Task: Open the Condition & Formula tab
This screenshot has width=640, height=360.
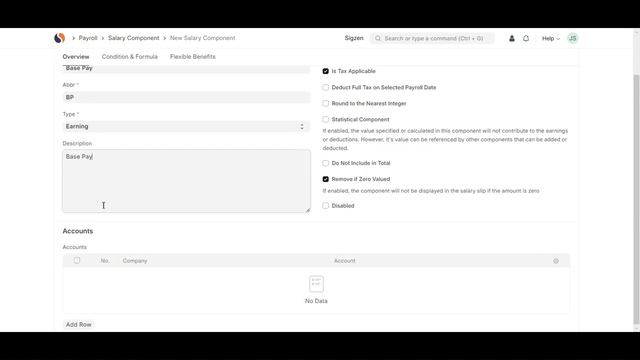Action: (130, 57)
